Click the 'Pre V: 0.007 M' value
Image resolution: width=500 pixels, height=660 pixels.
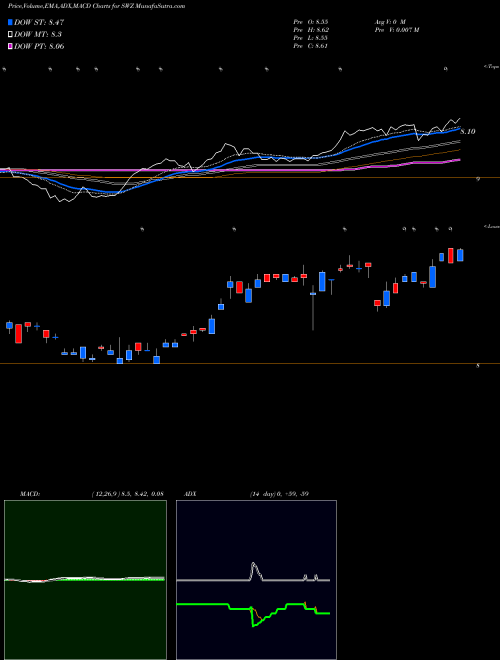click(x=396, y=29)
